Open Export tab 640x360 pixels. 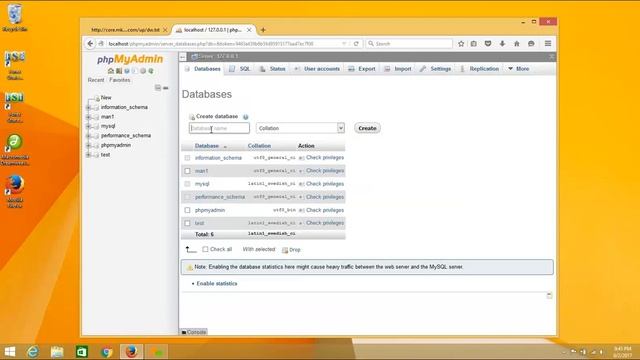click(x=362, y=69)
